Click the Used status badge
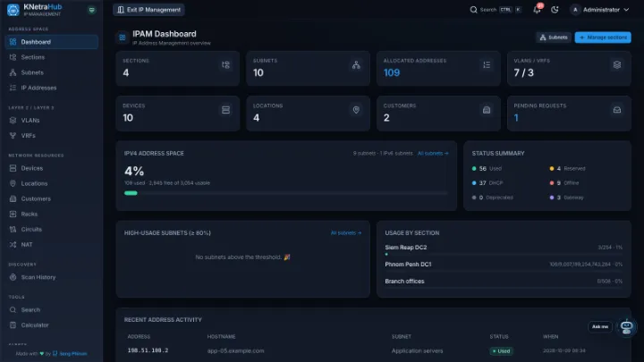644x362 pixels. pos(501,351)
